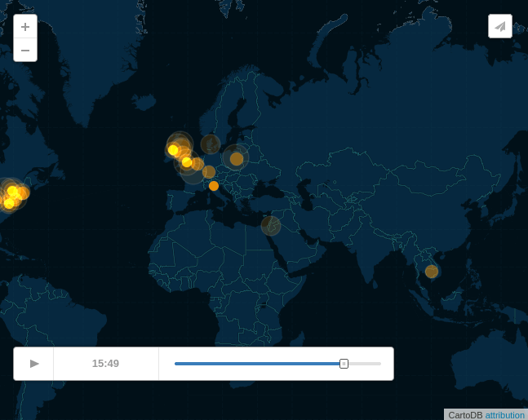Play the timeline animation

[x=33, y=364]
